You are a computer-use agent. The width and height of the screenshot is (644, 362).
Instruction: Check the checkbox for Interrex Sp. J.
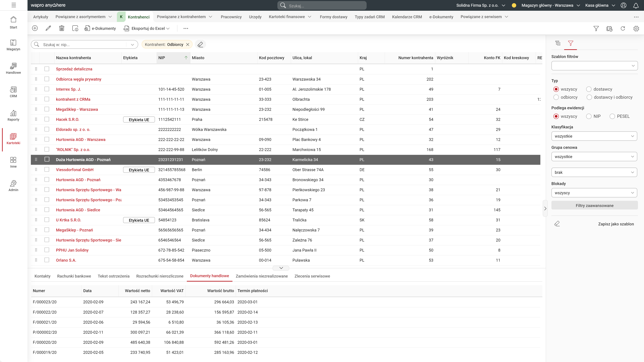(47, 89)
